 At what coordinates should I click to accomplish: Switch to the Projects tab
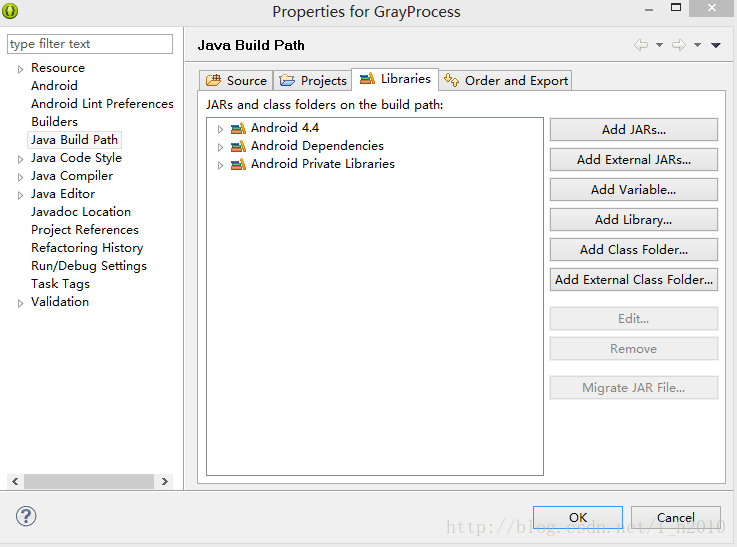(x=313, y=80)
